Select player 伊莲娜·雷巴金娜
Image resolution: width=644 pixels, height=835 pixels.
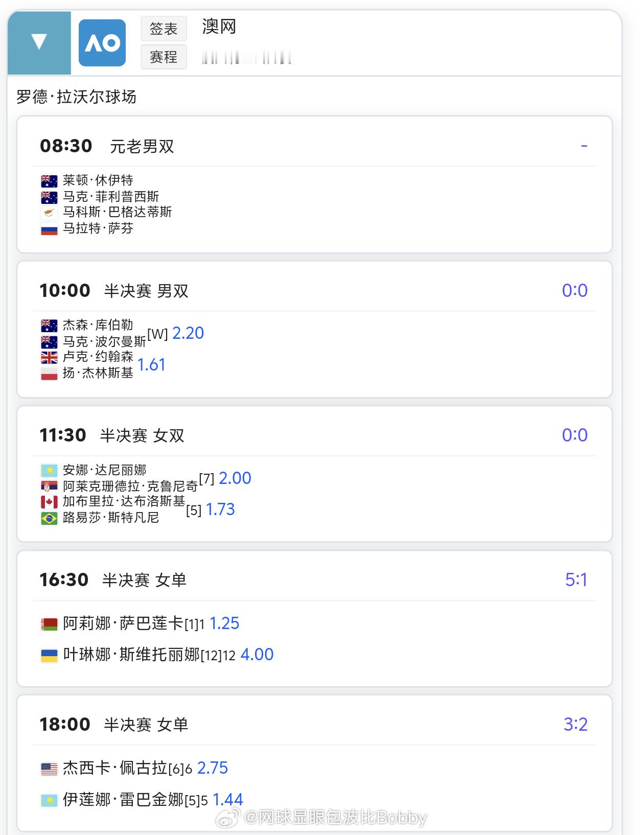pos(123,799)
